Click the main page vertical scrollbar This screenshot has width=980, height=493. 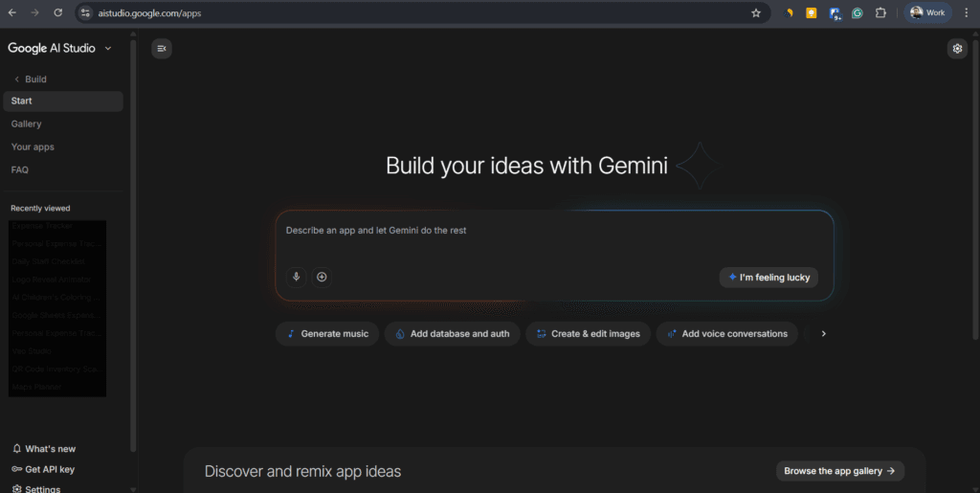point(976,188)
